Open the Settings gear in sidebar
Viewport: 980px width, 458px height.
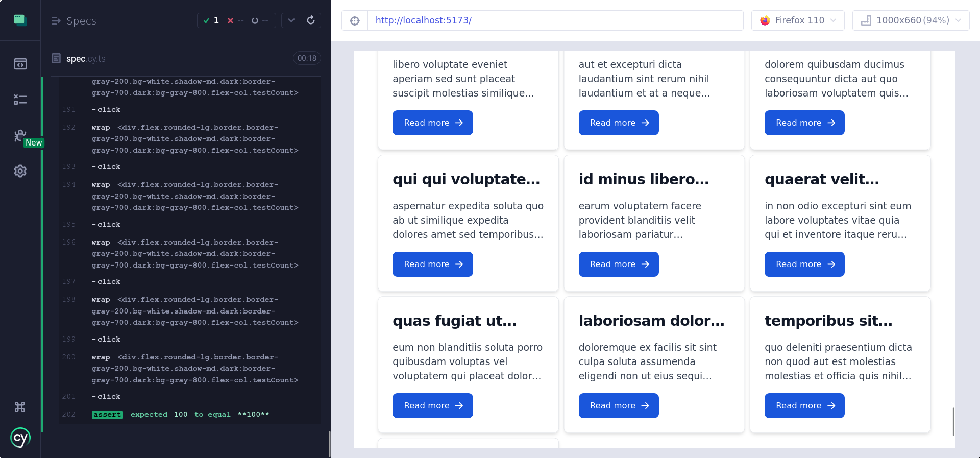[20, 171]
